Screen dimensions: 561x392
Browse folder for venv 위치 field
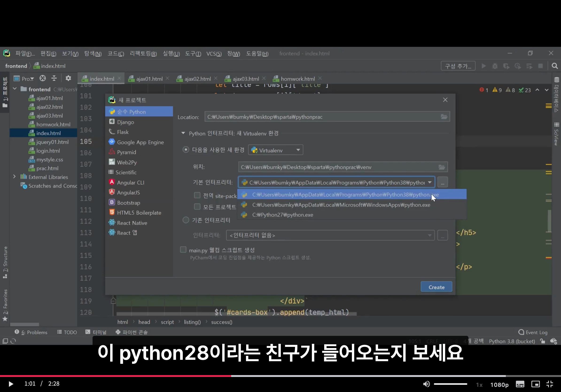pos(441,167)
